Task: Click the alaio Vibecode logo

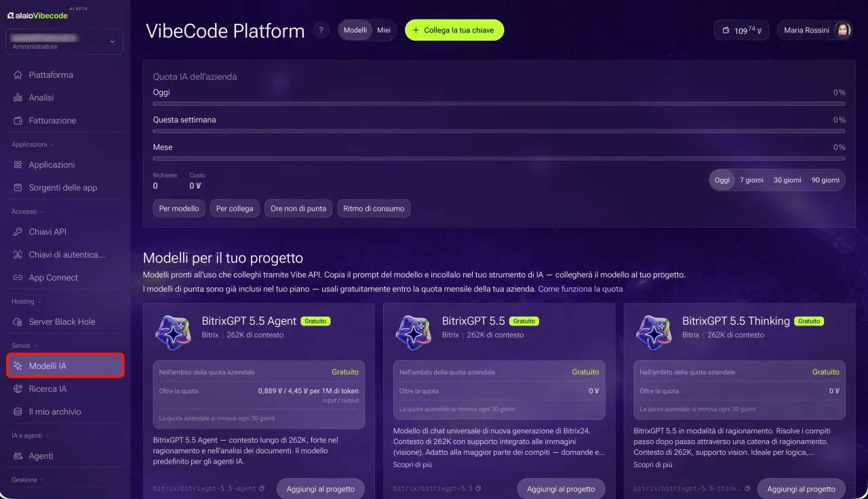Action: pyautogui.click(x=37, y=16)
